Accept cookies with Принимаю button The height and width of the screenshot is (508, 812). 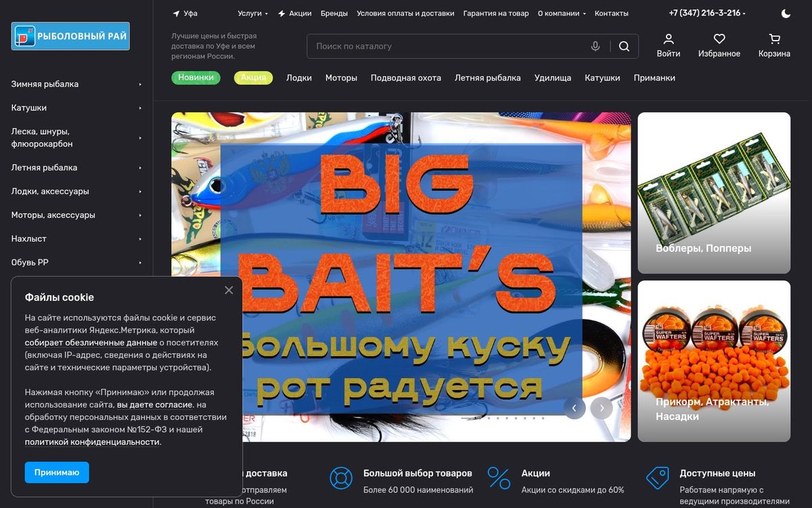point(57,472)
